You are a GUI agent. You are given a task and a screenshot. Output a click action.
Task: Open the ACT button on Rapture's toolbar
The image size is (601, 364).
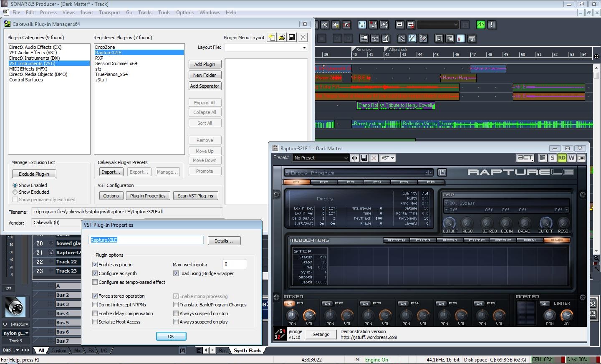[x=525, y=158]
